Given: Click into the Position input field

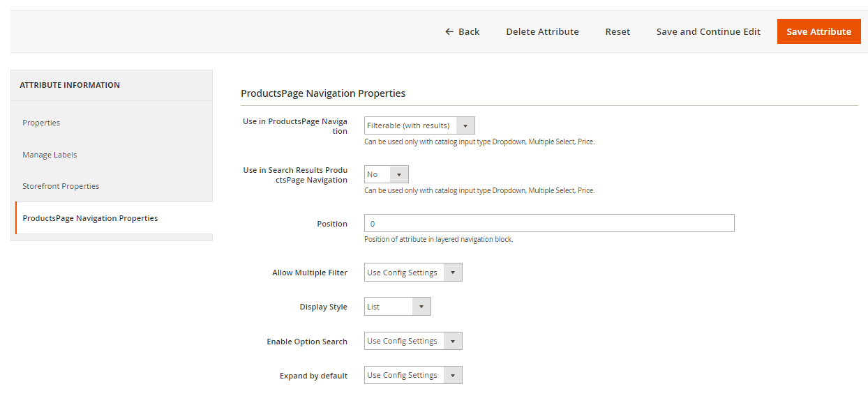Looking at the screenshot, I should [x=549, y=224].
